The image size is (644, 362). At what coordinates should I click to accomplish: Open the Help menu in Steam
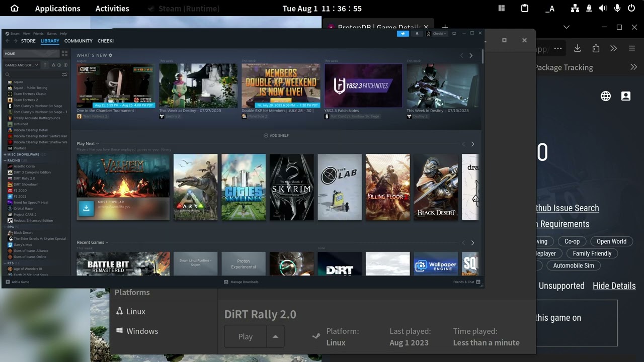63,33
